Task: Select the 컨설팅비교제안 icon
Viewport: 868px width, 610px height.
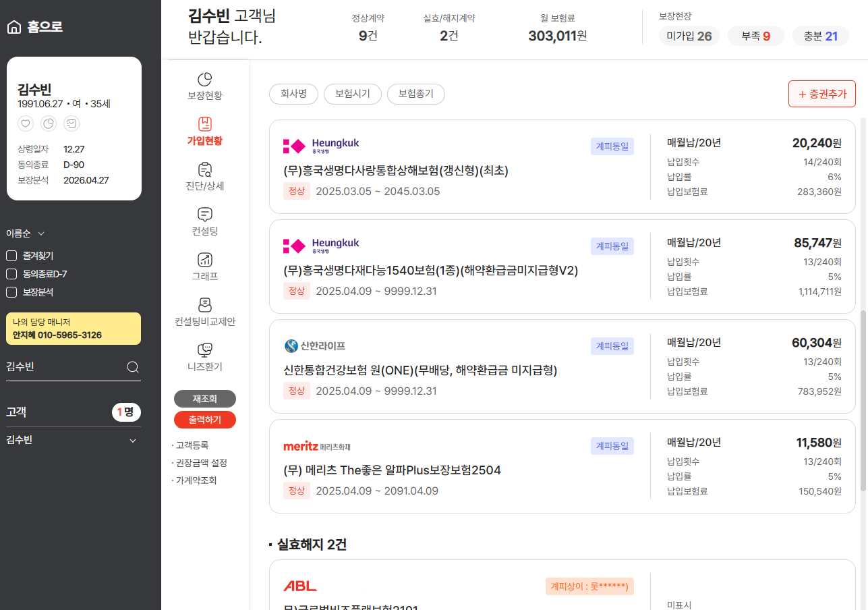Action: point(205,304)
